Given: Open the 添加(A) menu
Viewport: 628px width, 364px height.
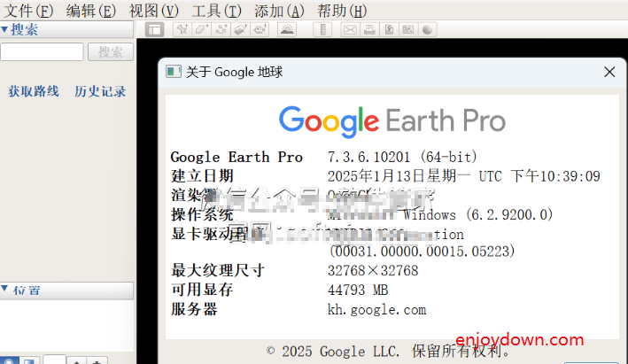Looking at the screenshot, I should (x=279, y=11).
